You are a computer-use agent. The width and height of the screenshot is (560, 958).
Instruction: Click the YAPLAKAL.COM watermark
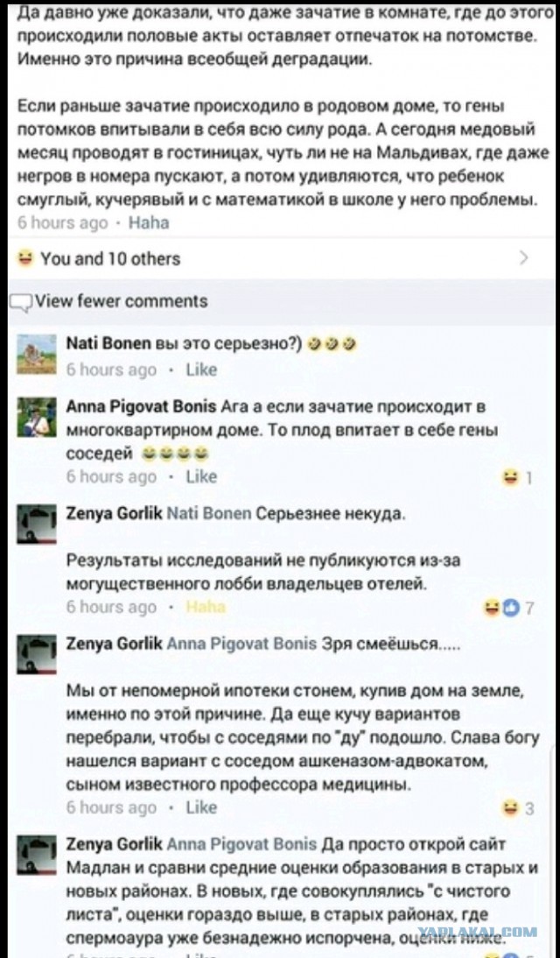(x=478, y=932)
